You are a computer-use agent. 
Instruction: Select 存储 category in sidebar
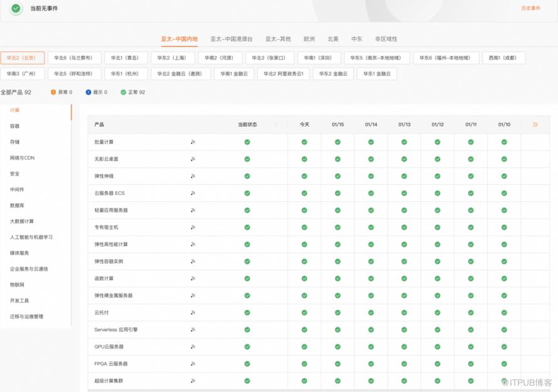pos(14,142)
